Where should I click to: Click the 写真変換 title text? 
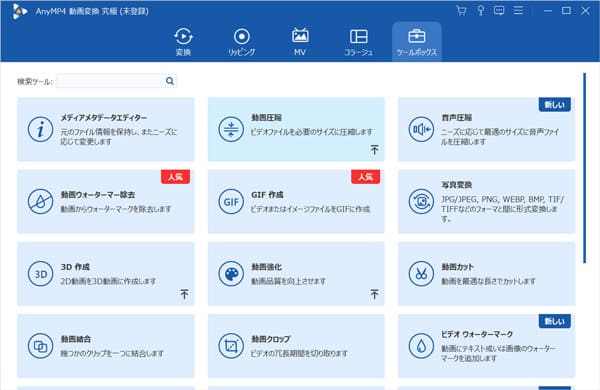pos(457,185)
